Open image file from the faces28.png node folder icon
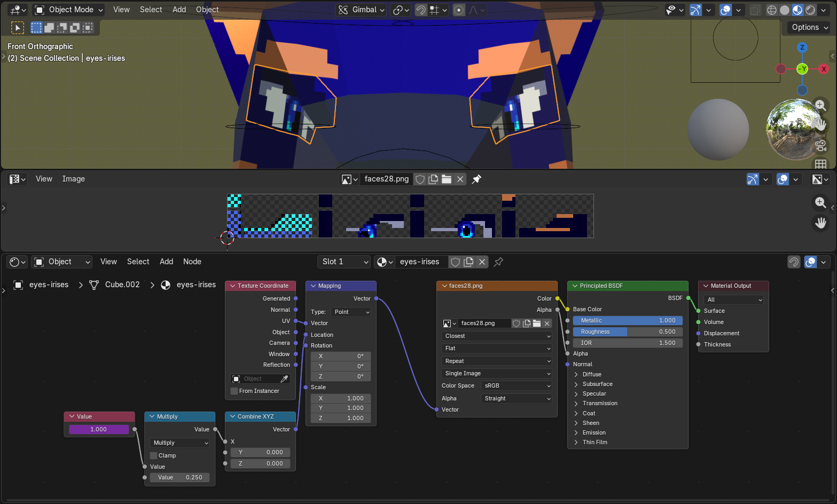837x504 pixels. tap(537, 324)
